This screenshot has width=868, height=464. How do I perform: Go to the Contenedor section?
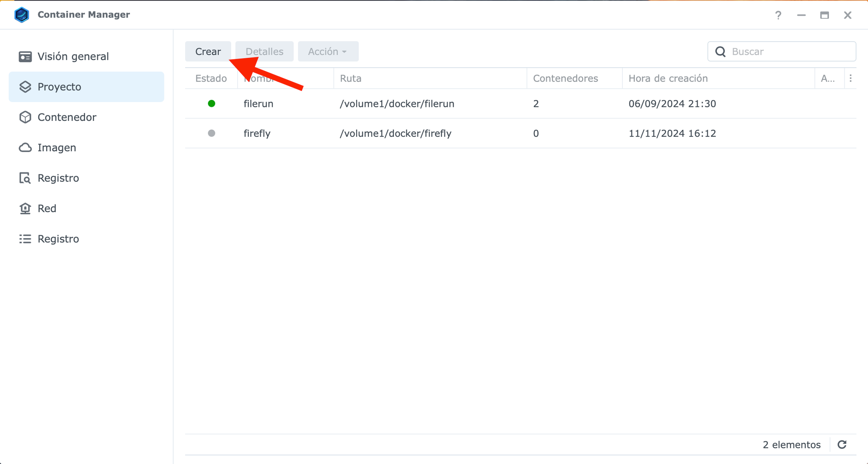[x=86, y=117]
